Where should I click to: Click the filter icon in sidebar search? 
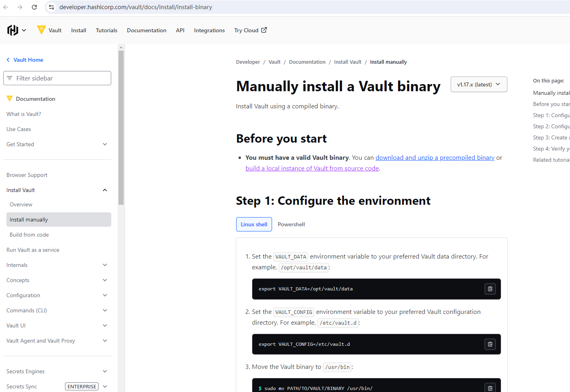point(10,78)
